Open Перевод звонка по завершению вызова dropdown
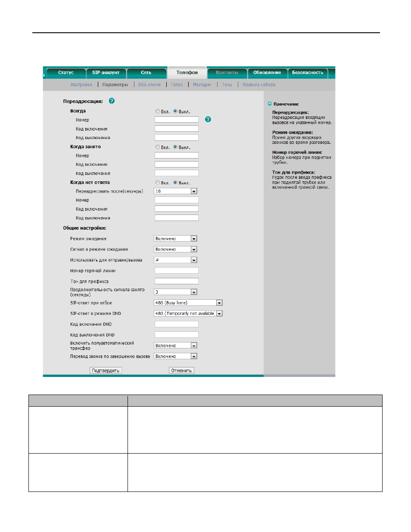The height and width of the screenshot is (532, 411). point(176,356)
